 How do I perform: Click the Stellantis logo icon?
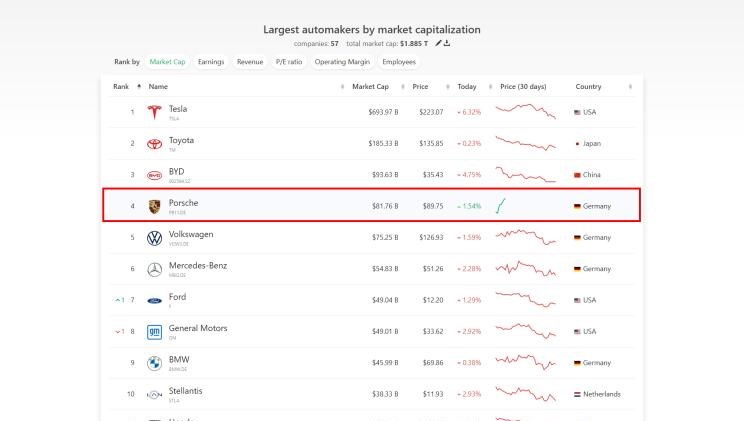[154, 394]
